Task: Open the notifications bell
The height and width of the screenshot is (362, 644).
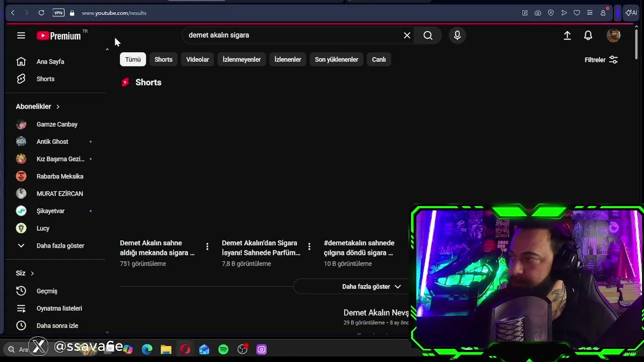Action: tap(588, 35)
